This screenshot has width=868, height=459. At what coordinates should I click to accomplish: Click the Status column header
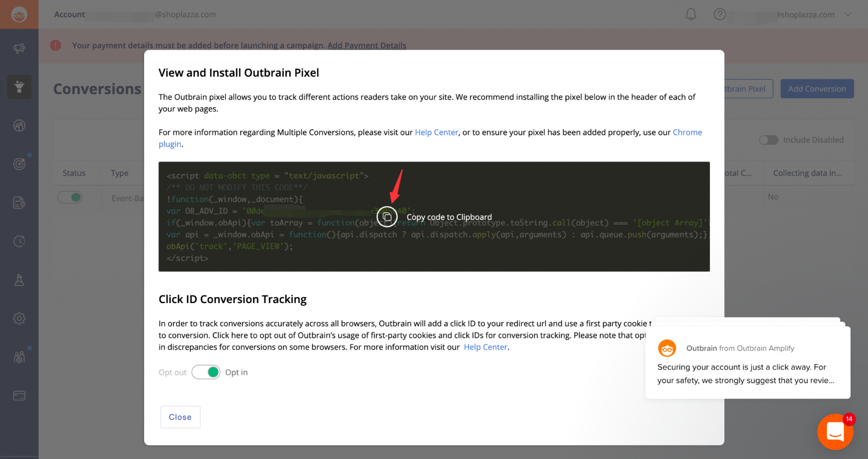pos(74,173)
